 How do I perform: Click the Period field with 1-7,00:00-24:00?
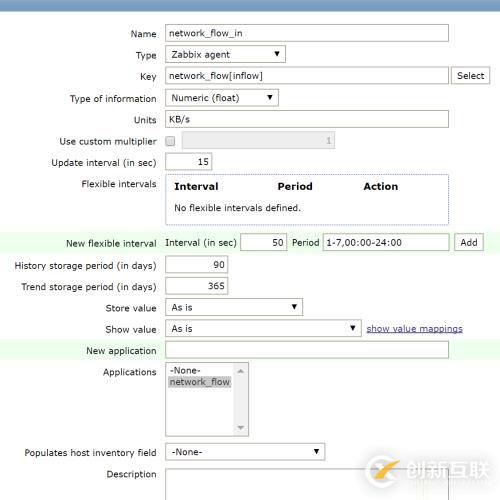386,242
